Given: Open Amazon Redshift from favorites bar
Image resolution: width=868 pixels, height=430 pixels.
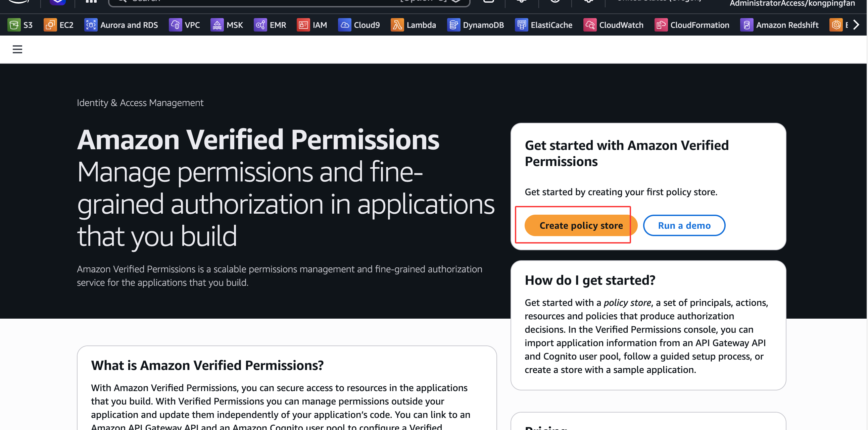Looking at the screenshot, I should 779,25.
